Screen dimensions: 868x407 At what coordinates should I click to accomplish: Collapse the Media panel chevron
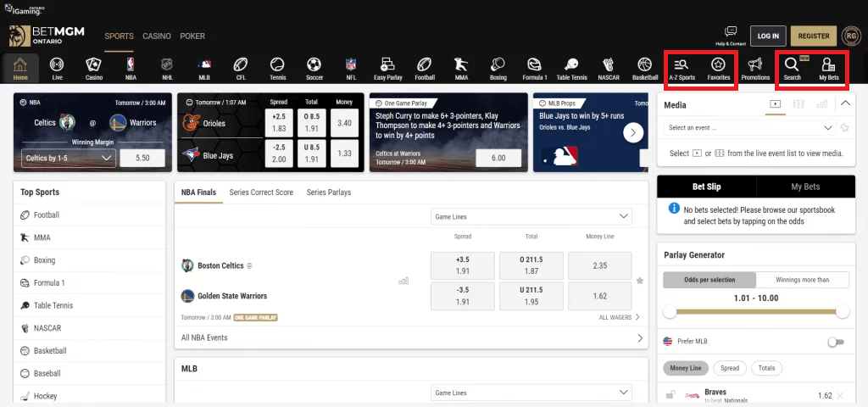845,103
